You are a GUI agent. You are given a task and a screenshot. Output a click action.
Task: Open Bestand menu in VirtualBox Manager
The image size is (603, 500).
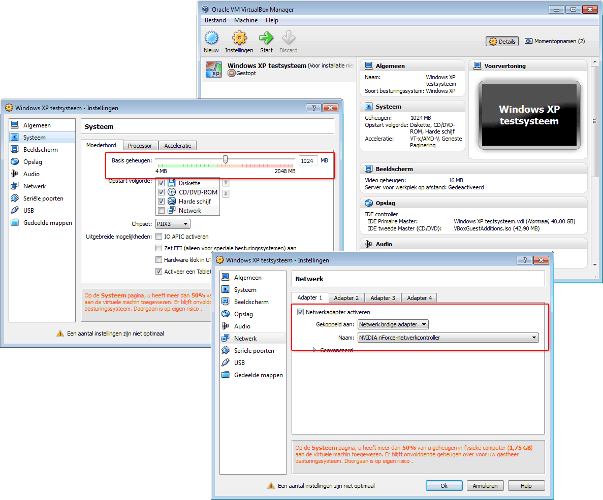coord(215,20)
